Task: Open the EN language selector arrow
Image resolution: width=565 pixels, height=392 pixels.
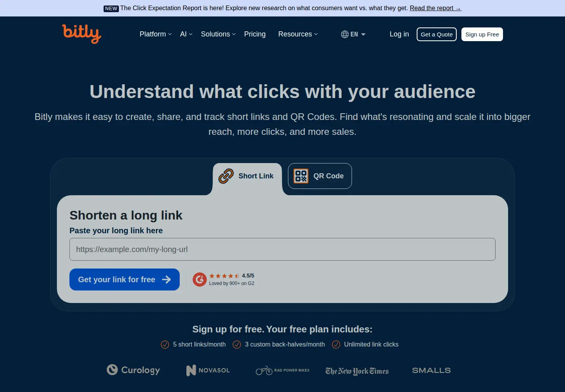Action: 363,34
